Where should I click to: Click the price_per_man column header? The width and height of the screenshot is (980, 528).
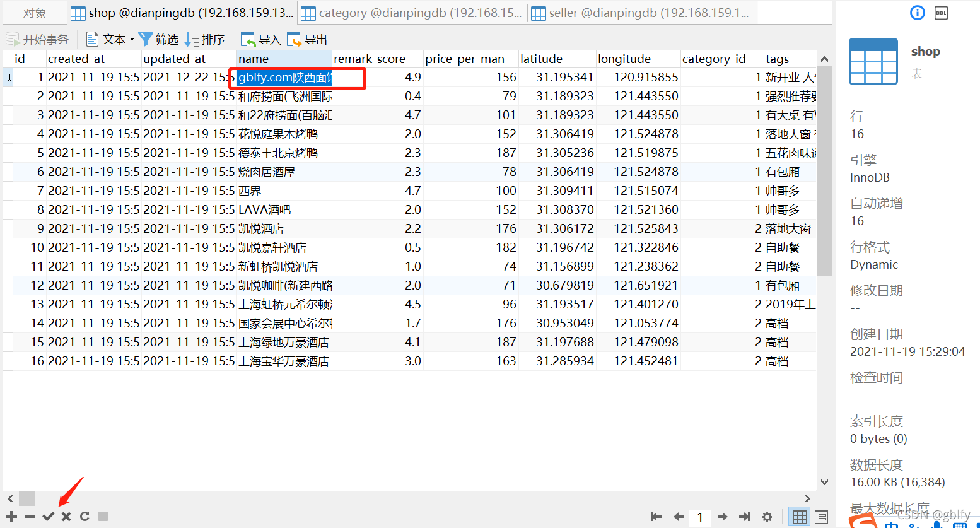(471, 59)
